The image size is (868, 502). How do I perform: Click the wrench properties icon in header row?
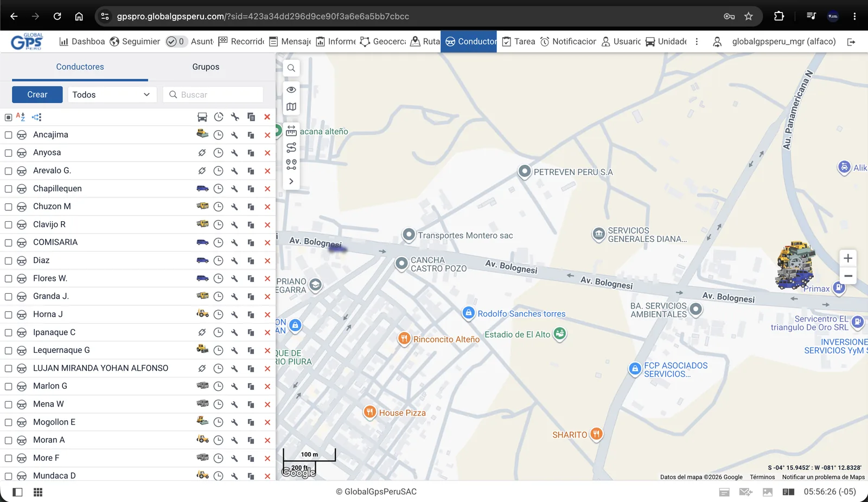[x=235, y=117]
